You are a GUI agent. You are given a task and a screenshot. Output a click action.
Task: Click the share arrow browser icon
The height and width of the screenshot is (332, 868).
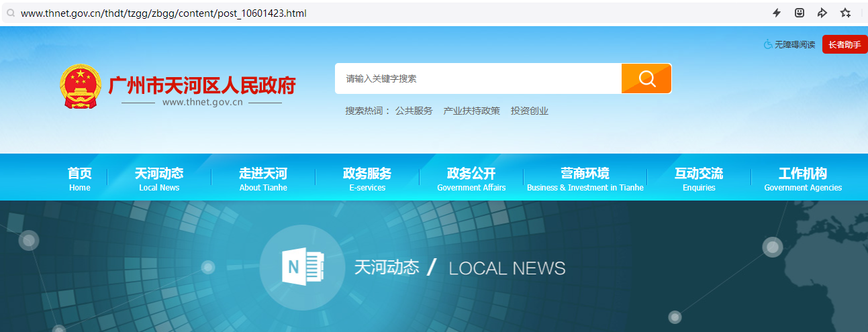pyautogui.click(x=822, y=13)
